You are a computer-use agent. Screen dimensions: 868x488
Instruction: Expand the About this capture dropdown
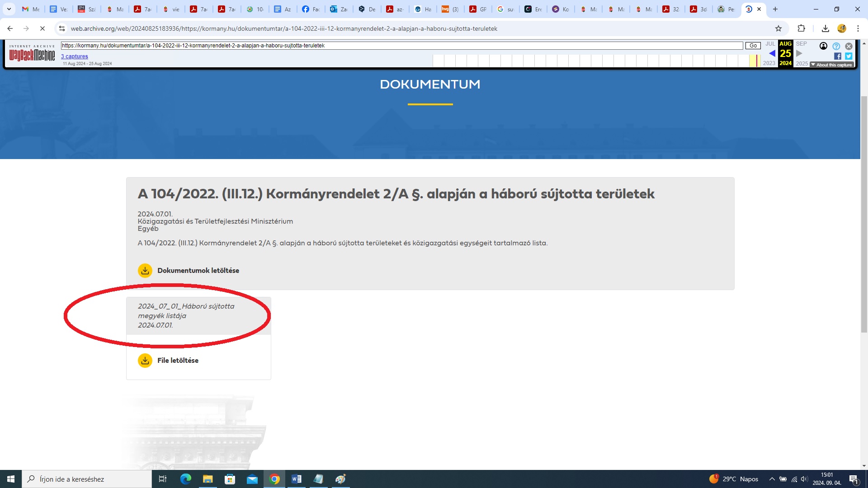(x=831, y=65)
